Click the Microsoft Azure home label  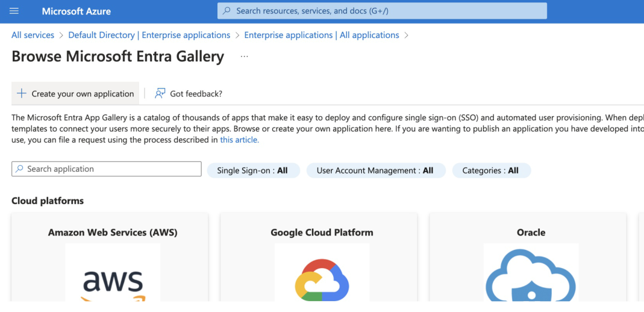77,11
